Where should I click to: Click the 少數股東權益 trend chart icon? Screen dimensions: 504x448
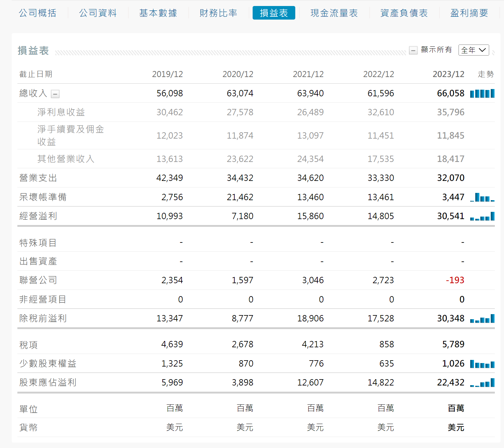click(482, 364)
